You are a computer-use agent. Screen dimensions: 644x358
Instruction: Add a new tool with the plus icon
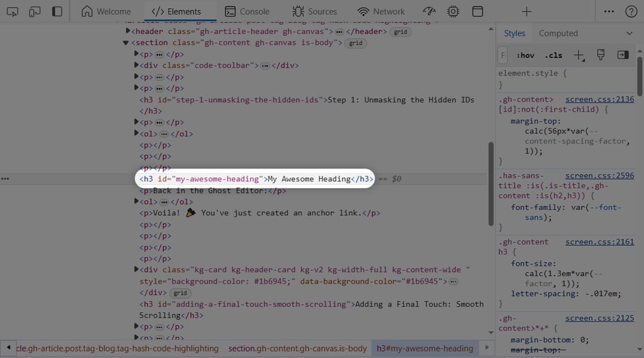coord(526,12)
